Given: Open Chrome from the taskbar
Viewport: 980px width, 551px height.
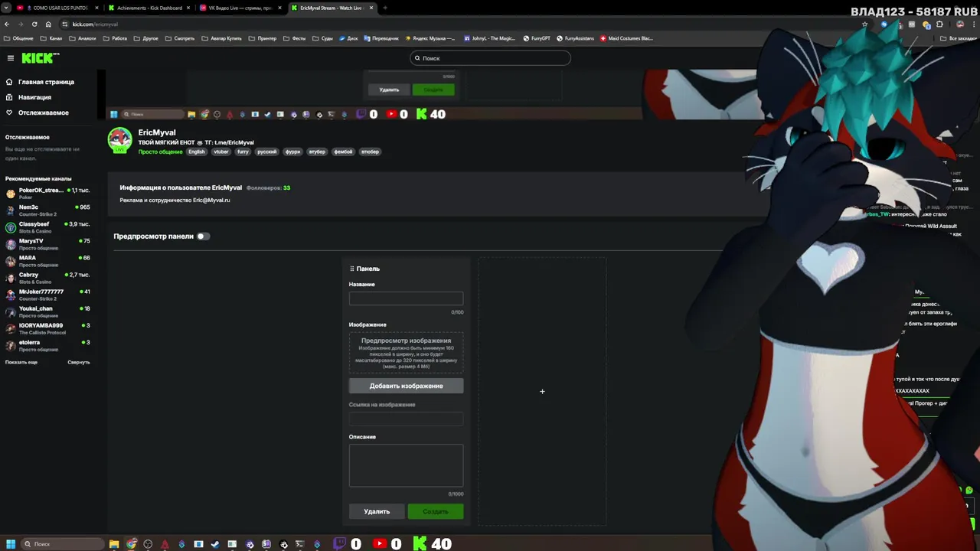Looking at the screenshot, I should tap(132, 544).
